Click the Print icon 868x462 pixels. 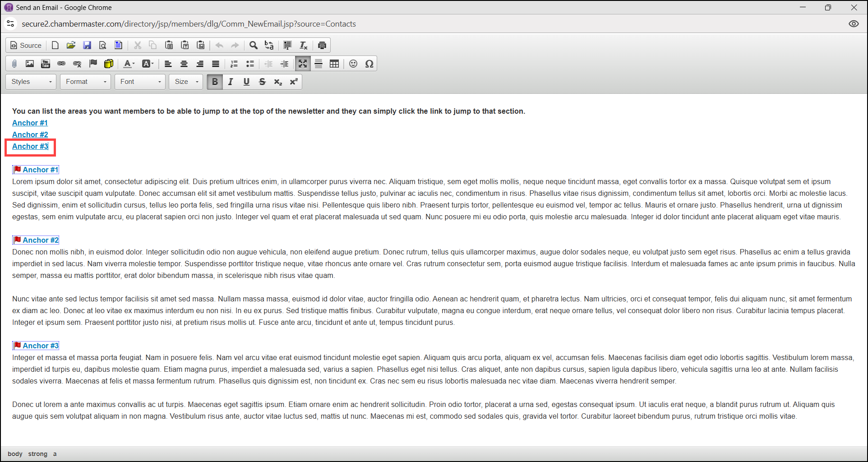point(322,45)
